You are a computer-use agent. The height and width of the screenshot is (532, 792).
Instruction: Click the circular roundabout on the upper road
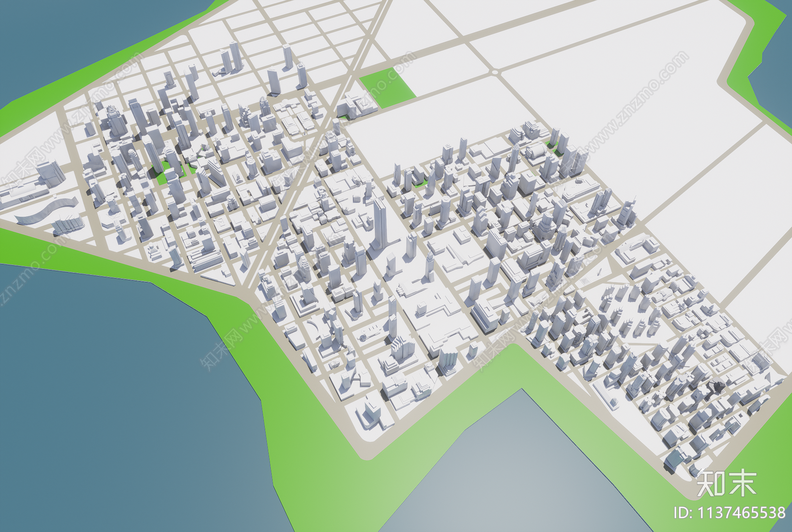coord(495,72)
